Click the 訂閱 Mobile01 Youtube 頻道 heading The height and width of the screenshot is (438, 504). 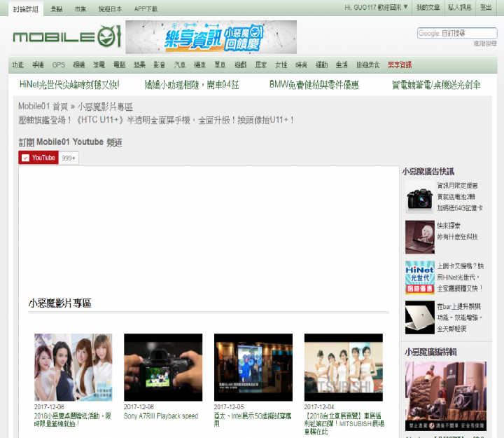[71, 142]
